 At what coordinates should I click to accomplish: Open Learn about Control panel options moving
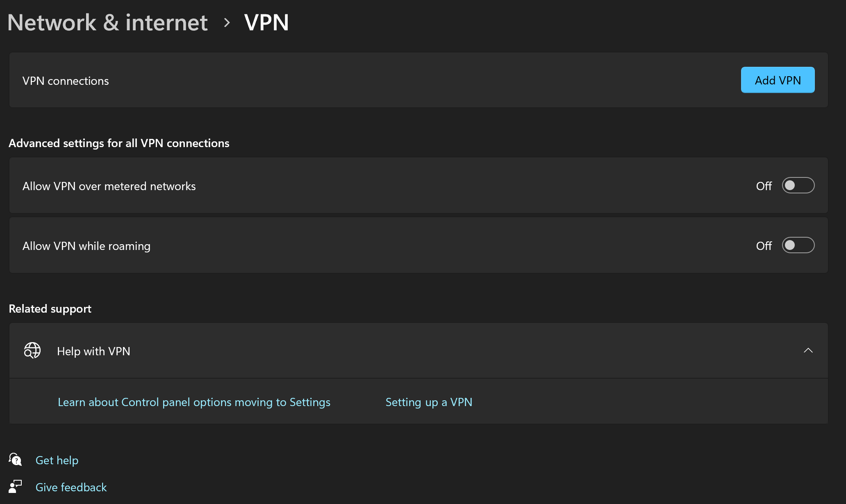(x=193, y=402)
